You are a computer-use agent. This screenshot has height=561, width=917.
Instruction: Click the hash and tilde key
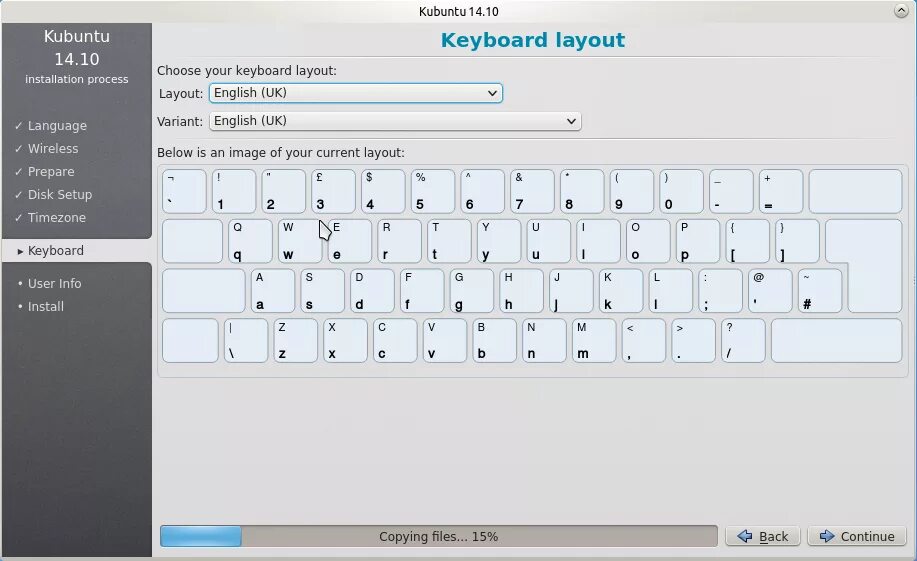820,291
